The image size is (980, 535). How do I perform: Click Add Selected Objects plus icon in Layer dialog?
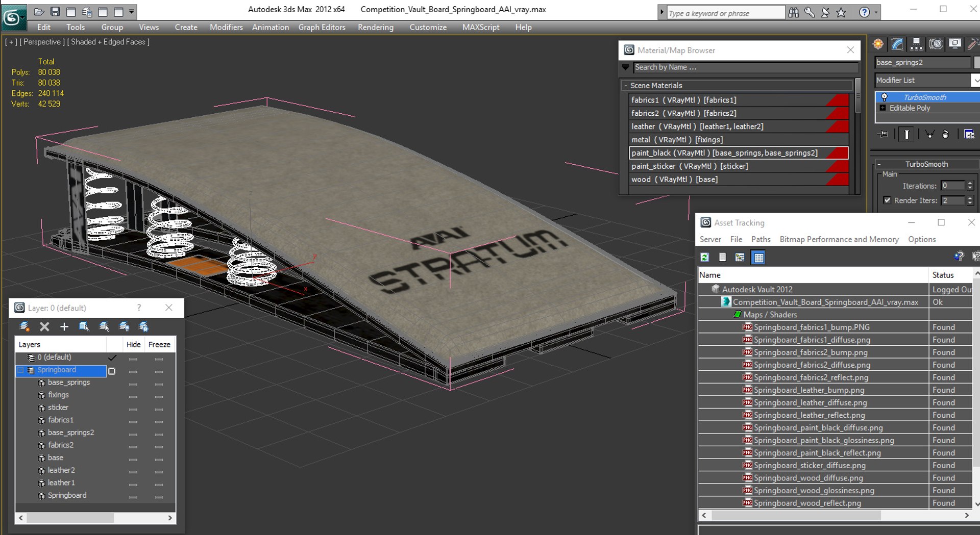(64, 326)
